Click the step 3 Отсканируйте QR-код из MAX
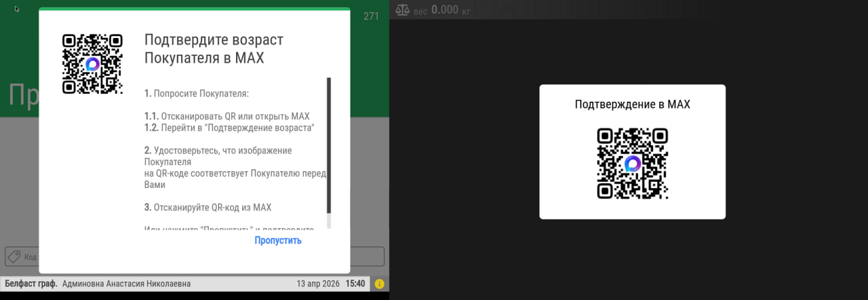Screen dimensions: 868x300 click(x=208, y=207)
